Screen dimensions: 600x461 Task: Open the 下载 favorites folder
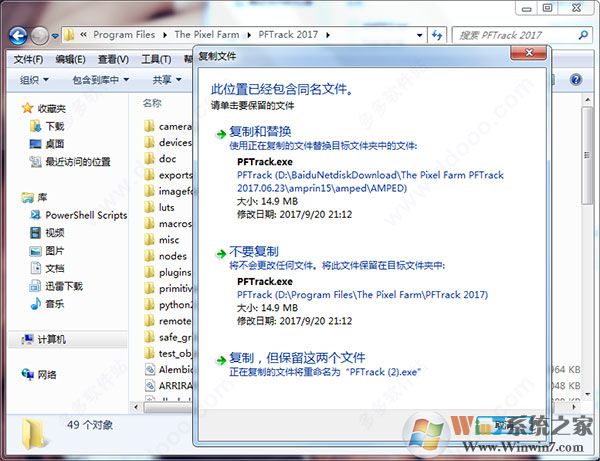[x=47, y=126]
